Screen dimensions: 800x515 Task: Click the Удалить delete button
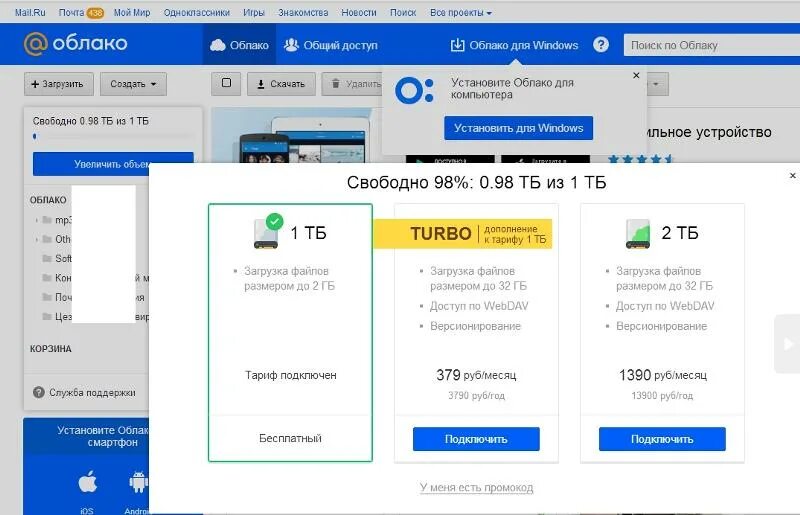point(353,84)
